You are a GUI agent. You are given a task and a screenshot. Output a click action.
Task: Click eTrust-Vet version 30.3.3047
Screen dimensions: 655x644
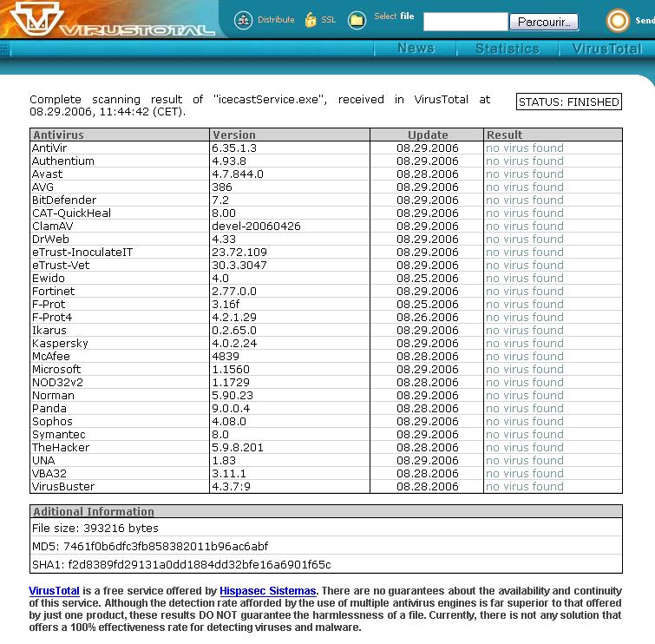pyautogui.click(x=239, y=265)
